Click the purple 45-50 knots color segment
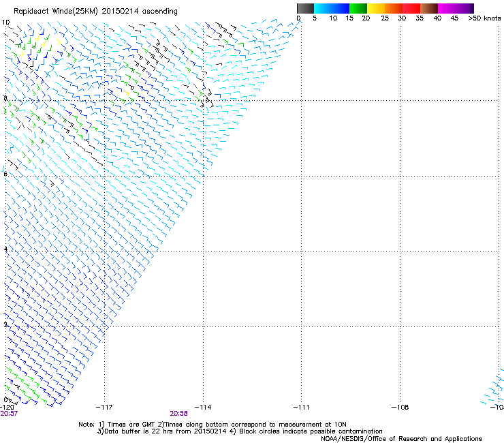504x443 pixels. pos(464,8)
